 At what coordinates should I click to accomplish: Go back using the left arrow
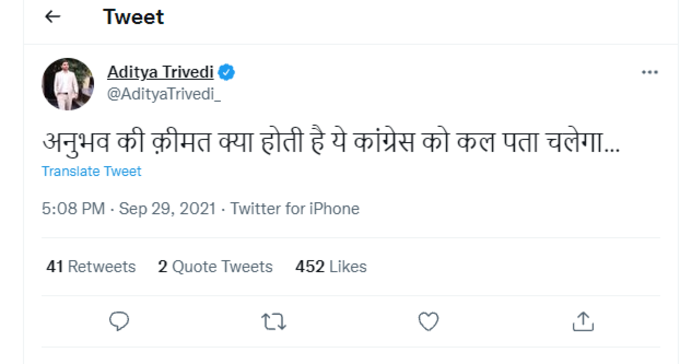(x=52, y=17)
